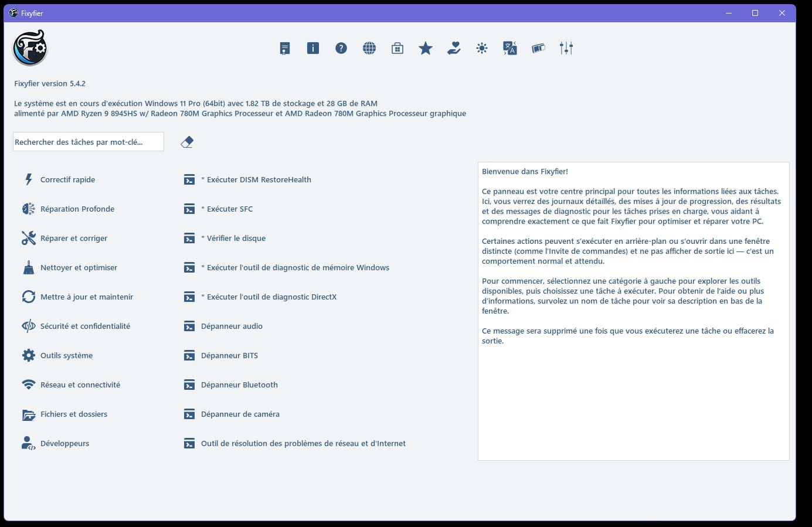Viewport: 812px width, 527px height.
Task: Launch the Exécuter SFC task
Action: (227, 209)
